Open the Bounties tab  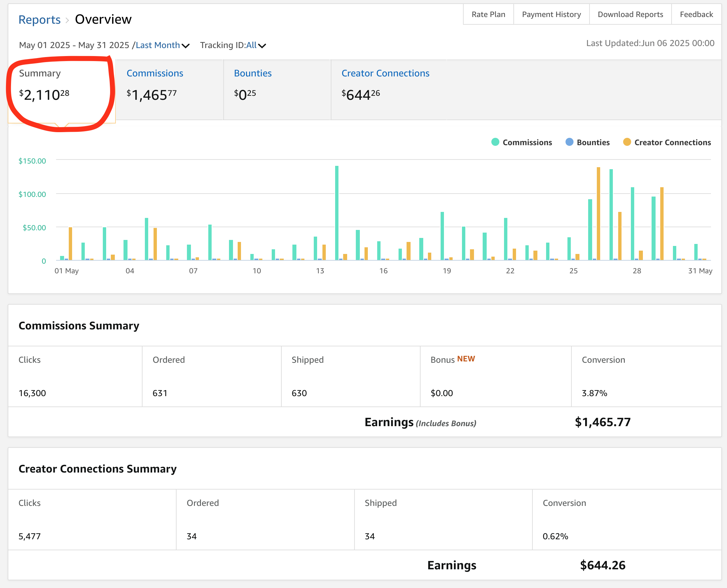click(253, 73)
